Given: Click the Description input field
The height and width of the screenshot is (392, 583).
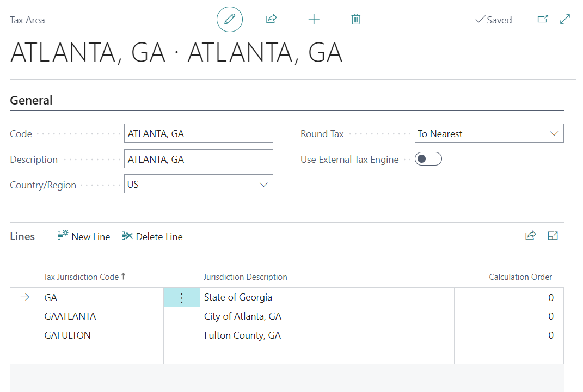Looking at the screenshot, I should (x=198, y=160).
